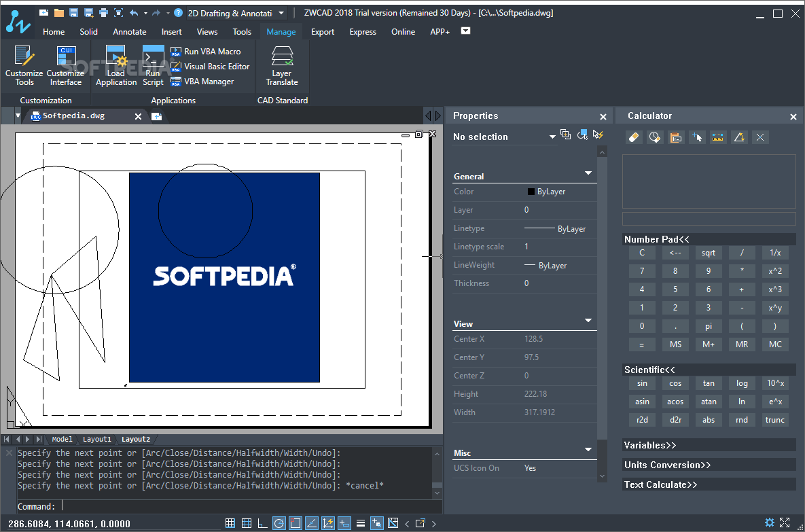The image size is (805, 532).
Task: Click Run VBA Macro
Action: point(206,52)
